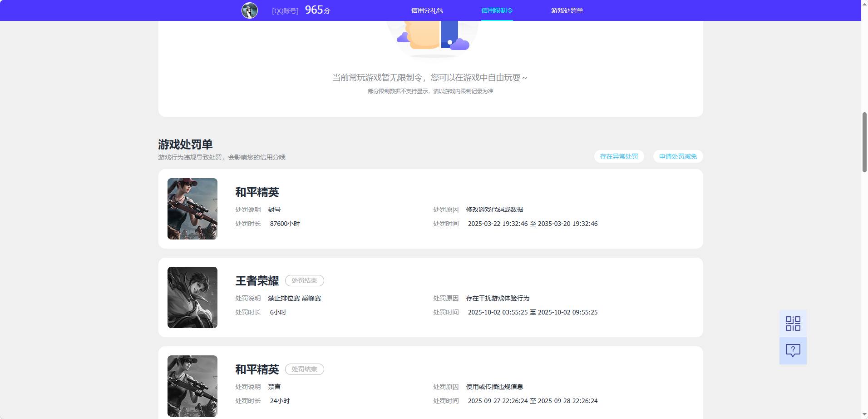
Task: Click the user avatar in top bar
Action: coord(250,10)
